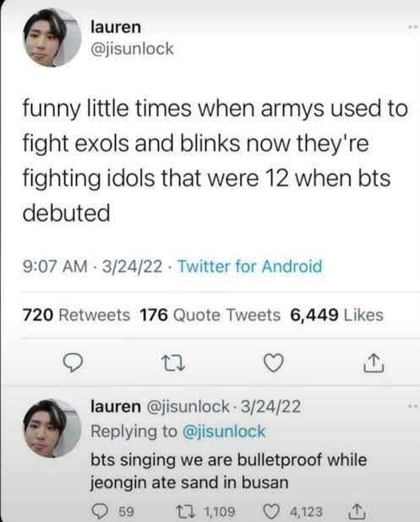420x522 pixels.
Task: Click the lauren display name at top
Action: 116,27
